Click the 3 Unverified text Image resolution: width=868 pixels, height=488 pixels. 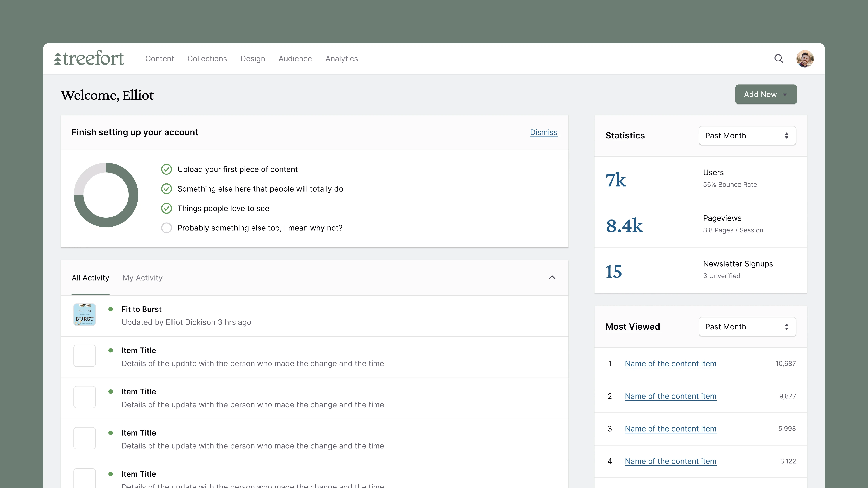click(722, 276)
